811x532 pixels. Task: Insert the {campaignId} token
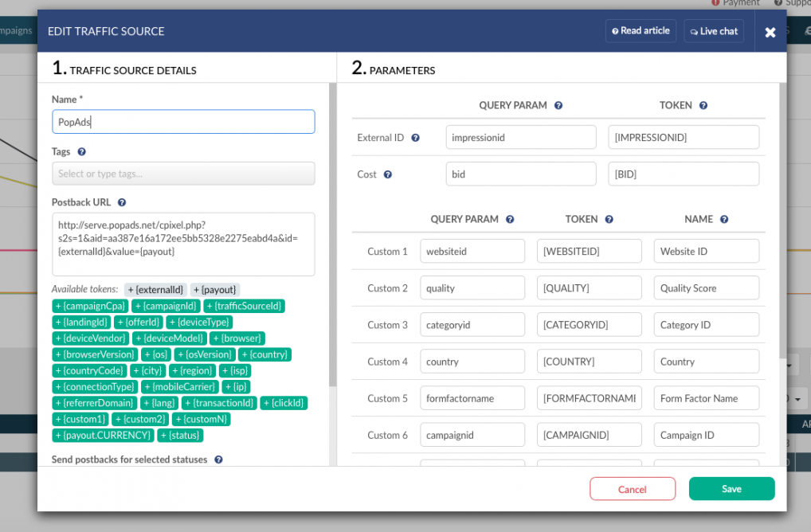point(166,306)
